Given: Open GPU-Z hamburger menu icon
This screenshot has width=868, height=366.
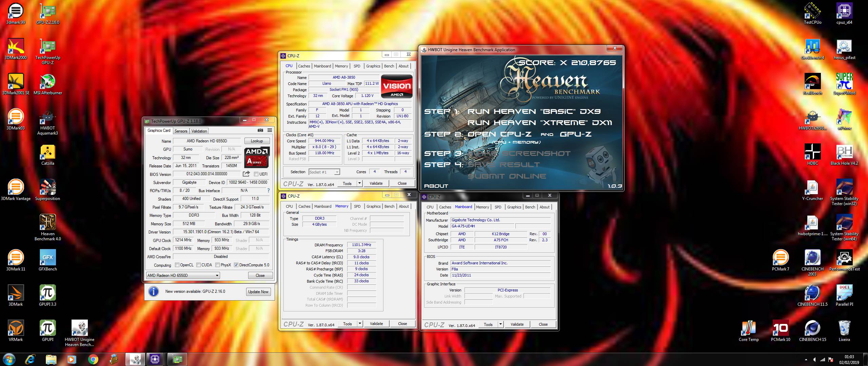Looking at the screenshot, I should [x=270, y=130].
